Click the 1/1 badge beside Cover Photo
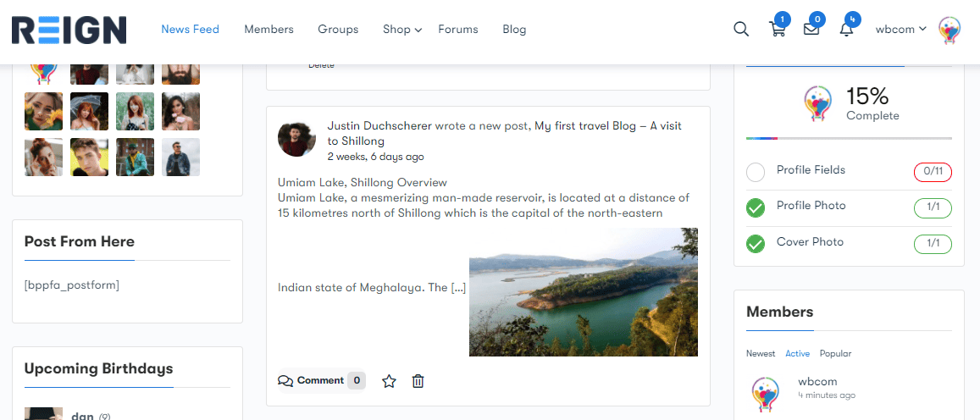Image resolution: width=980 pixels, height=420 pixels. 933,244
